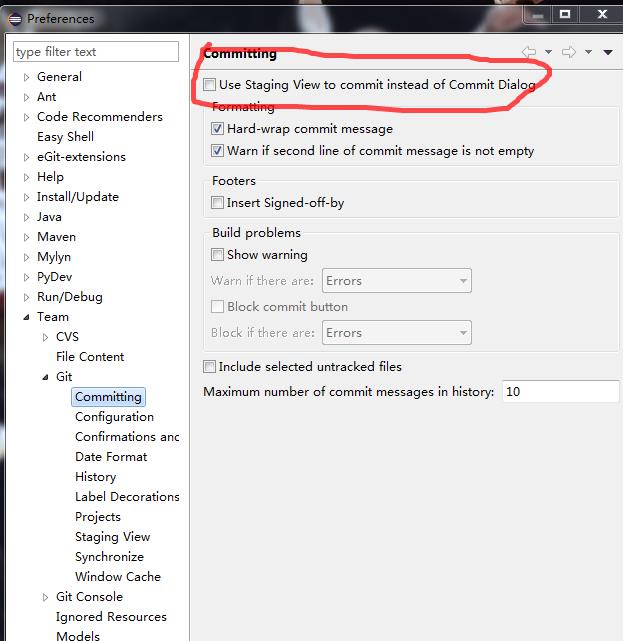The width and height of the screenshot is (623, 641).
Task: Expand the Mylyn tree node
Action: (26, 257)
